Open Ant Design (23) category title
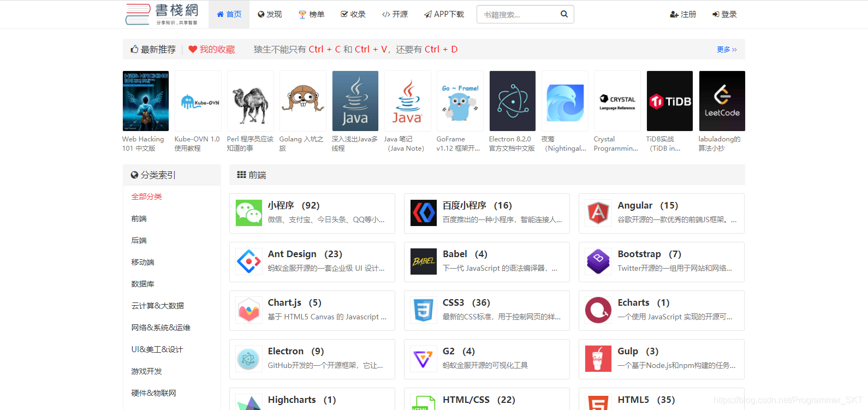This screenshot has height=410, width=868. [x=305, y=254]
